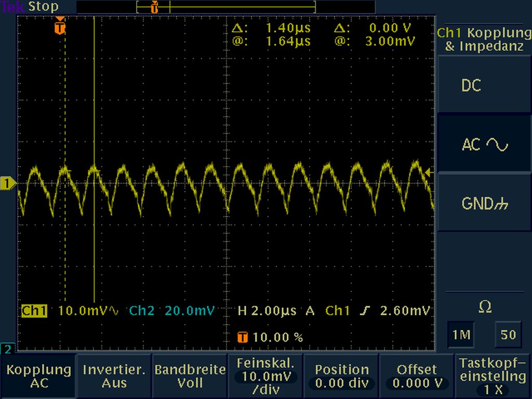Click the orange T icon beside 10.00 %

(242, 337)
